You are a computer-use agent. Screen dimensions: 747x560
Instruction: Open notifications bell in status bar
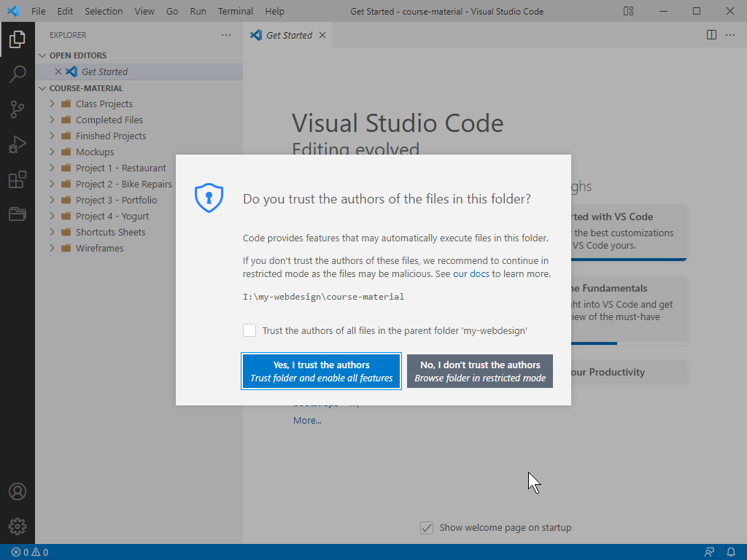[731, 553]
